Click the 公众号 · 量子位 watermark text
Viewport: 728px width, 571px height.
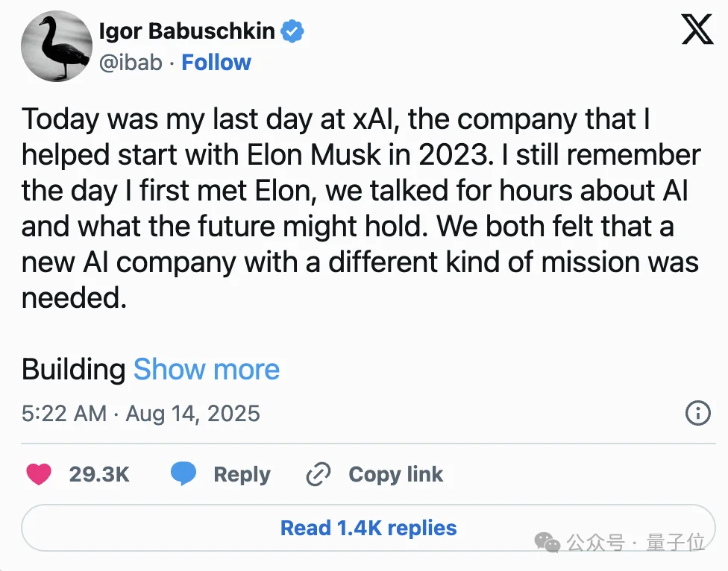pos(636,543)
